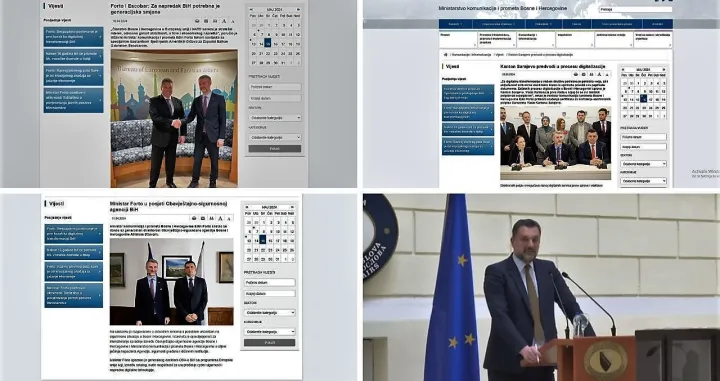Go to previous month in Forto i Escobar calendar
Image resolution: width=720 pixels, height=381 pixels.
(x=252, y=9)
